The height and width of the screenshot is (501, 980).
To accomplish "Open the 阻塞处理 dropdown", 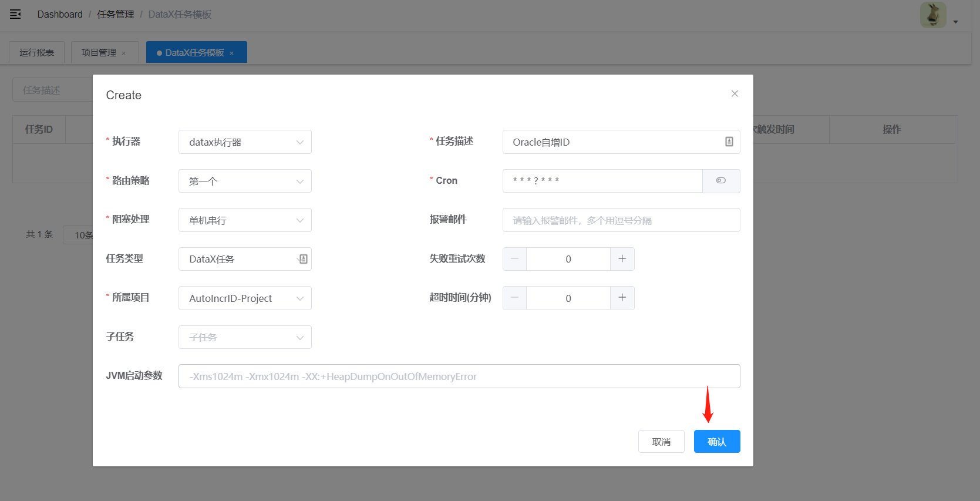I will pyautogui.click(x=245, y=220).
